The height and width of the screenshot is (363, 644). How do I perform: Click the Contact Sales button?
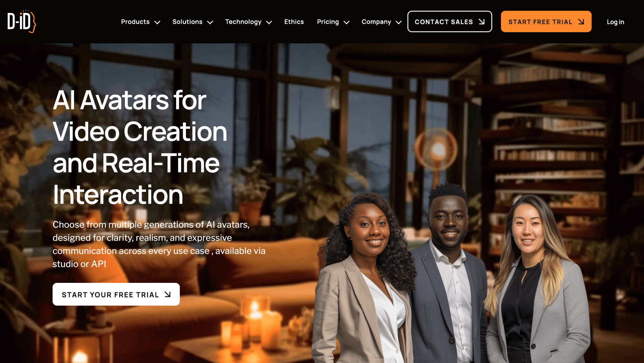click(x=450, y=22)
